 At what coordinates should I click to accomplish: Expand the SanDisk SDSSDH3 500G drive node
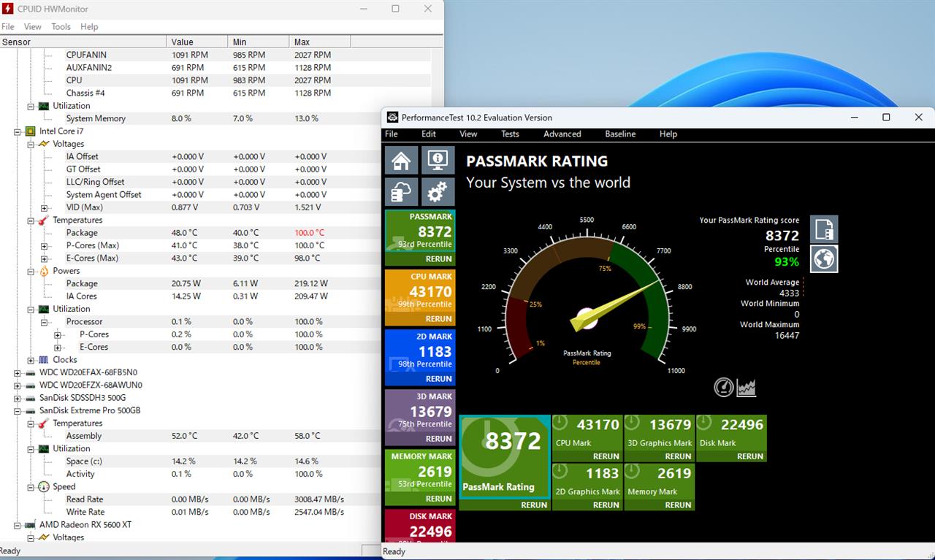[x=18, y=398]
